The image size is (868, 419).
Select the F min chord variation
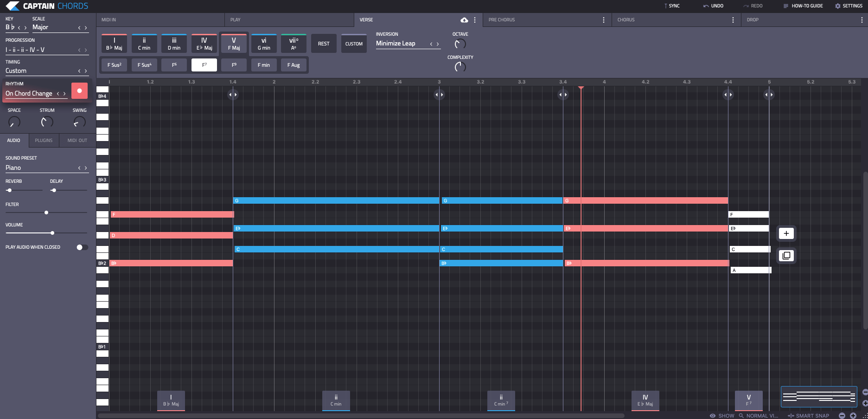(x=264, y=65)
